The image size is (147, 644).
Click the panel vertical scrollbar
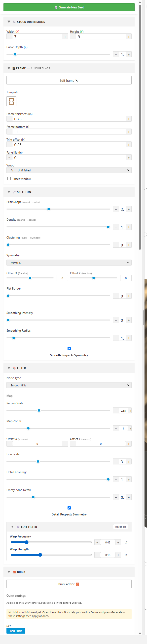point(140,127)
